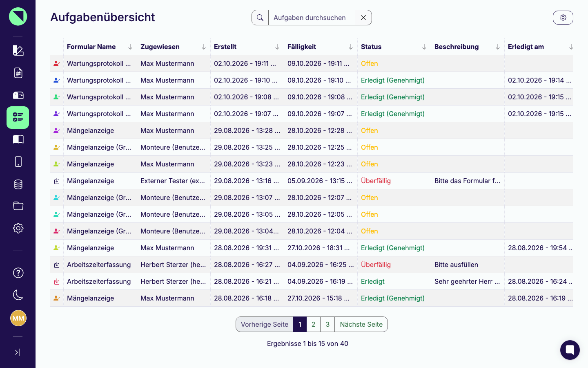
Task: Sort by Formular Name column
Action: coord(130,47)
